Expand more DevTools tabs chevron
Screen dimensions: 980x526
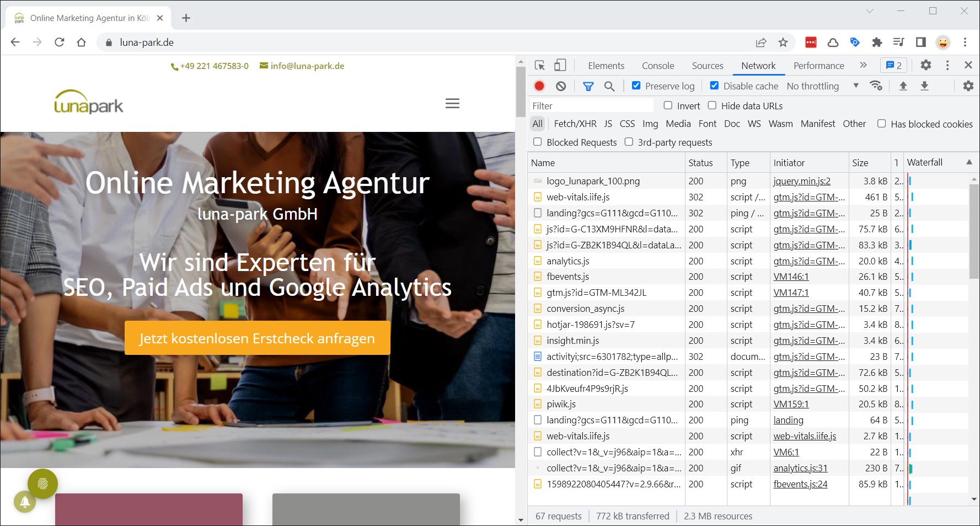[x=863, y=65]
